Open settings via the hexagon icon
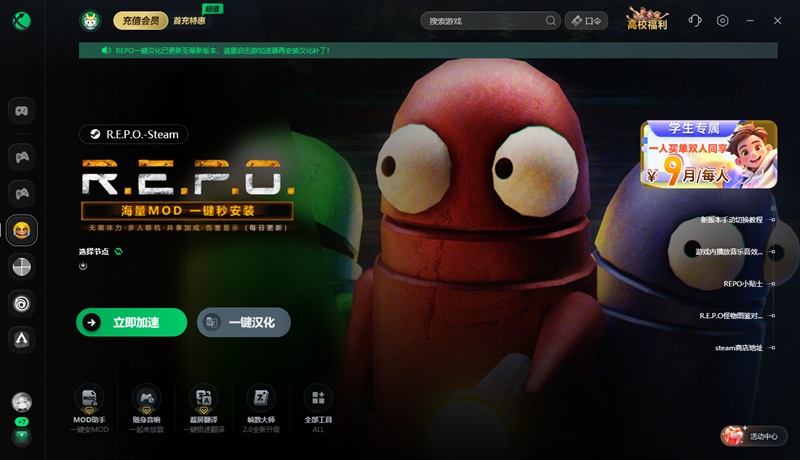The image size is (800, 460). click(723, 20)
